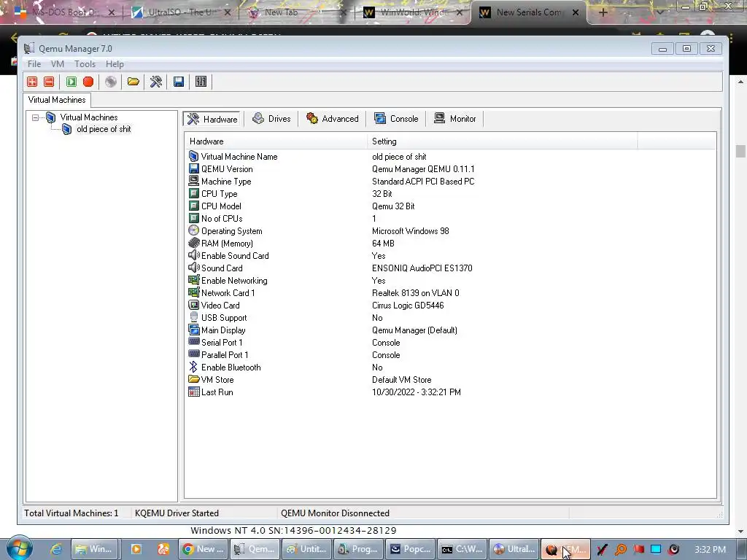747x560 pixels.
Task: Click the 'Microsoft Windows 98' setting value
Action: click(410, 231)
